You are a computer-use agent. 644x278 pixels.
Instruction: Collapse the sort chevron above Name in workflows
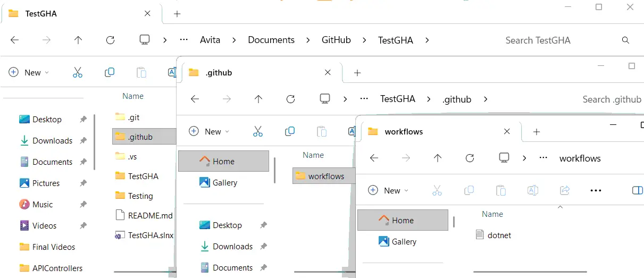(560, 207)
